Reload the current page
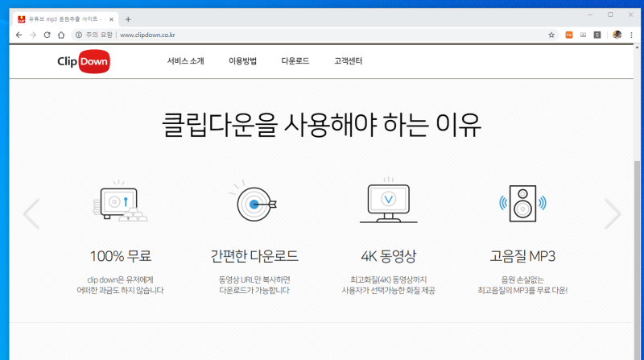Image resolution: width=644 pixels, height=360 pixels. 47,35
